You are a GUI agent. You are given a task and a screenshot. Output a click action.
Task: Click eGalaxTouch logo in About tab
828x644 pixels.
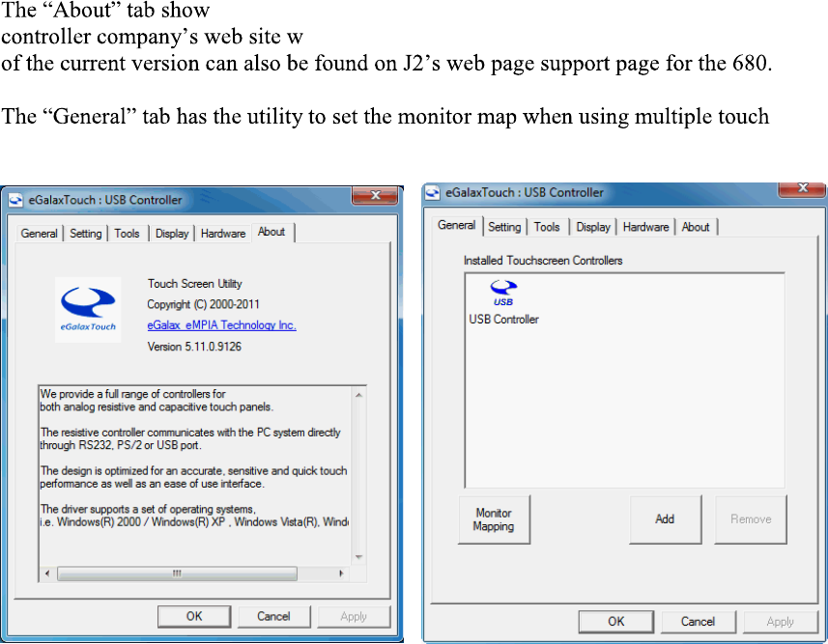[88, 309]
